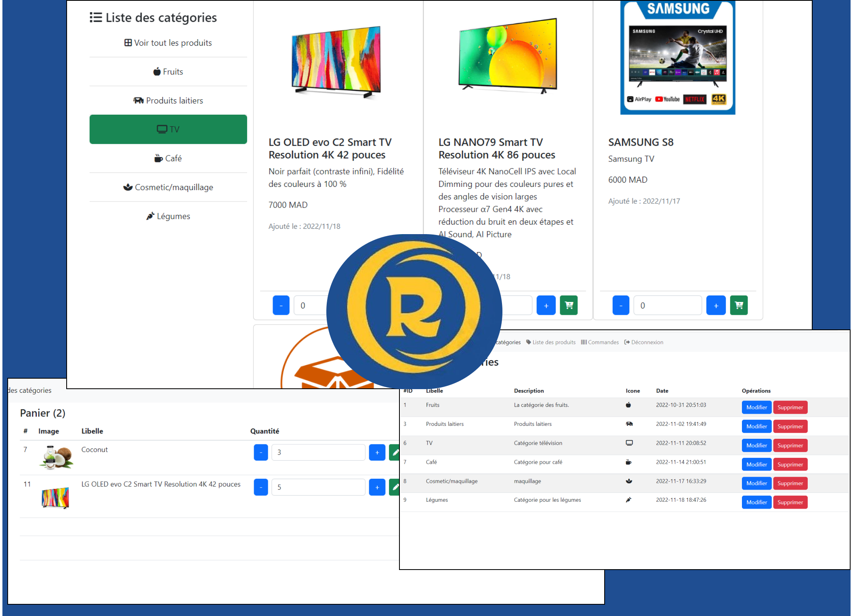Open Liste des produits in admin nav

(551, 342)
